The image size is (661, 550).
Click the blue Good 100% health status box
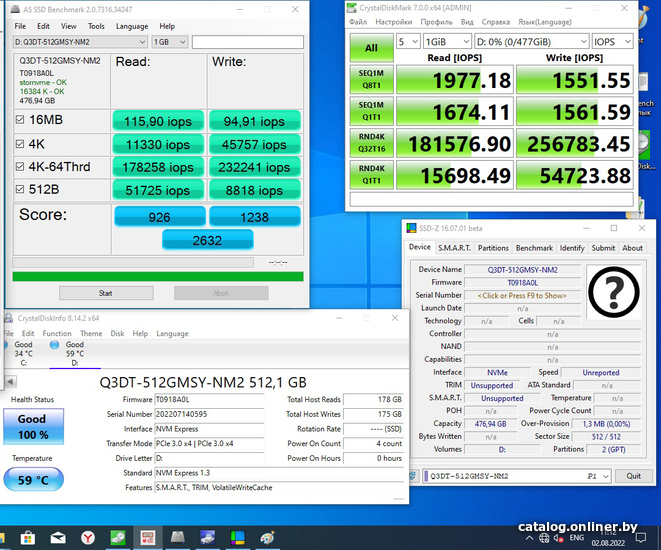point(31,427)
